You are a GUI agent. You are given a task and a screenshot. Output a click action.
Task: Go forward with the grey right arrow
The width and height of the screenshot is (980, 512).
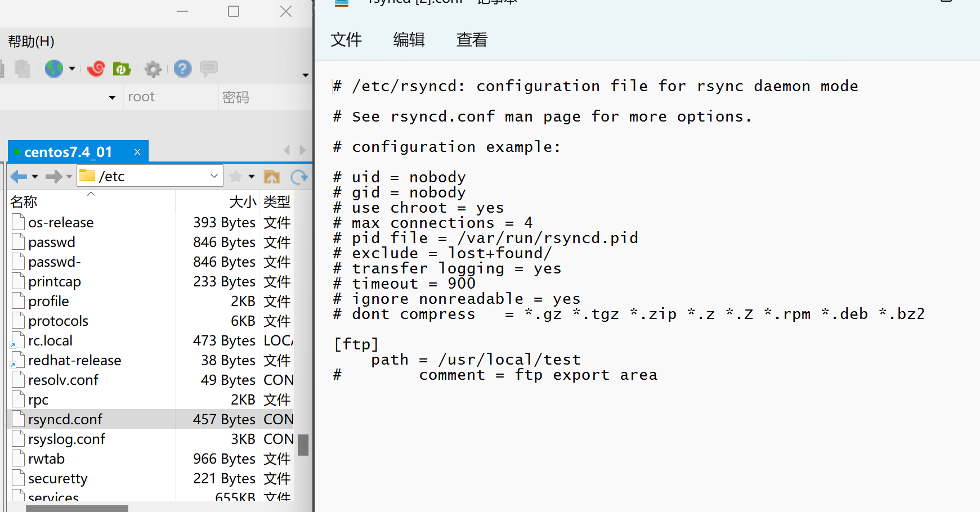click(x=53, y=177)
